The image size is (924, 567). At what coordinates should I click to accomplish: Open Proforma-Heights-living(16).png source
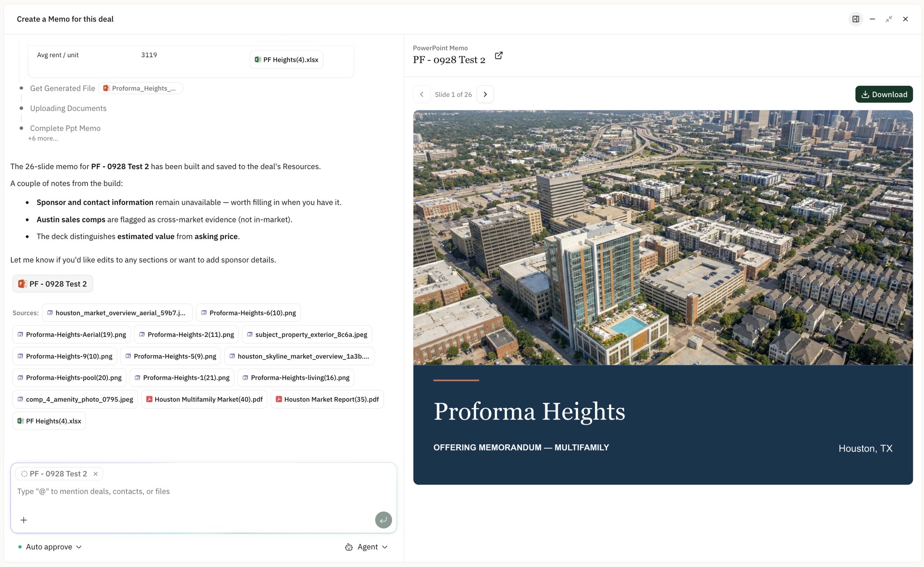tap(296, 378)
